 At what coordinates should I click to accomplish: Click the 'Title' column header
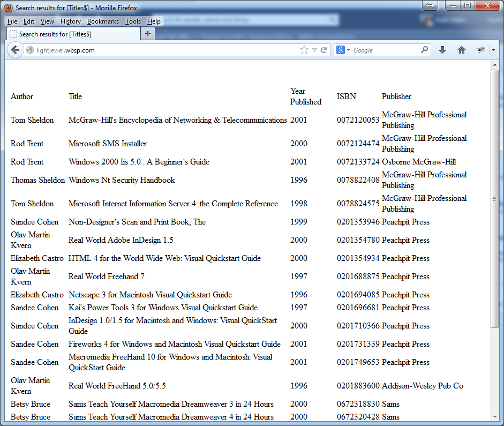coord(75,96)
